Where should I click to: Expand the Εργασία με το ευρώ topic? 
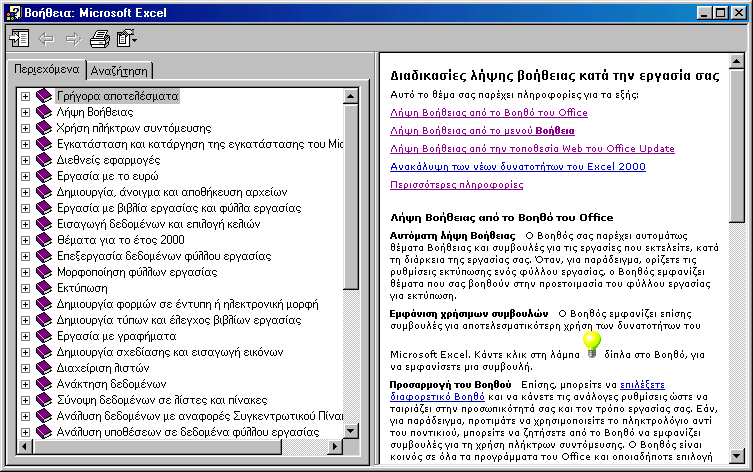(x=25, y=176)
